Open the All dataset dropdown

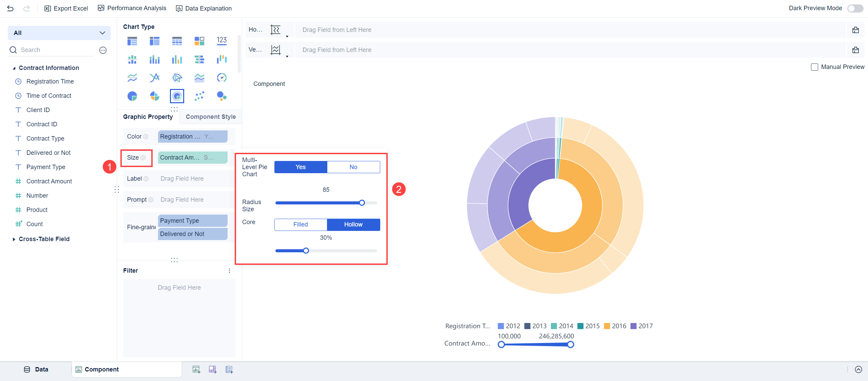(x=59, y=33)
